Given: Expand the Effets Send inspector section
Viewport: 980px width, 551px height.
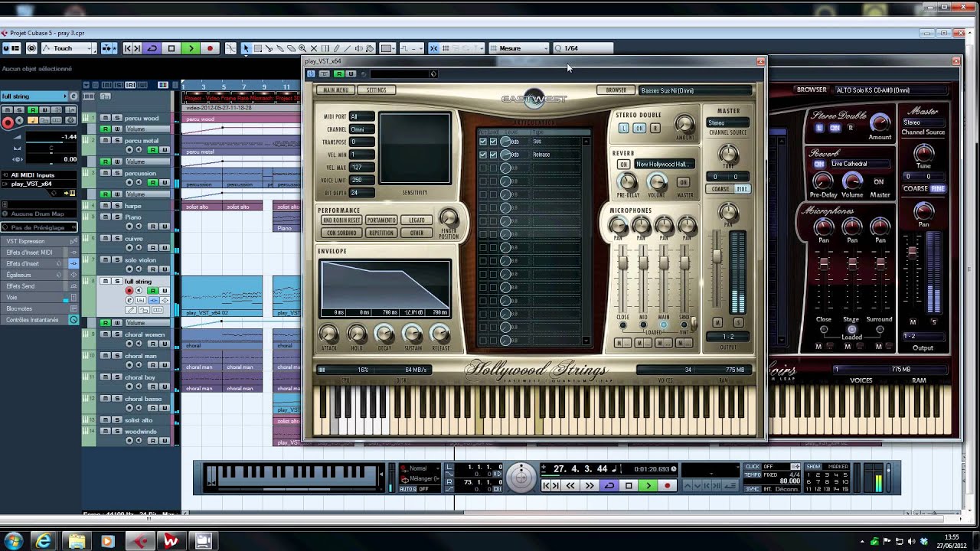Looking at the screenshot, I should tap(38, 286).
